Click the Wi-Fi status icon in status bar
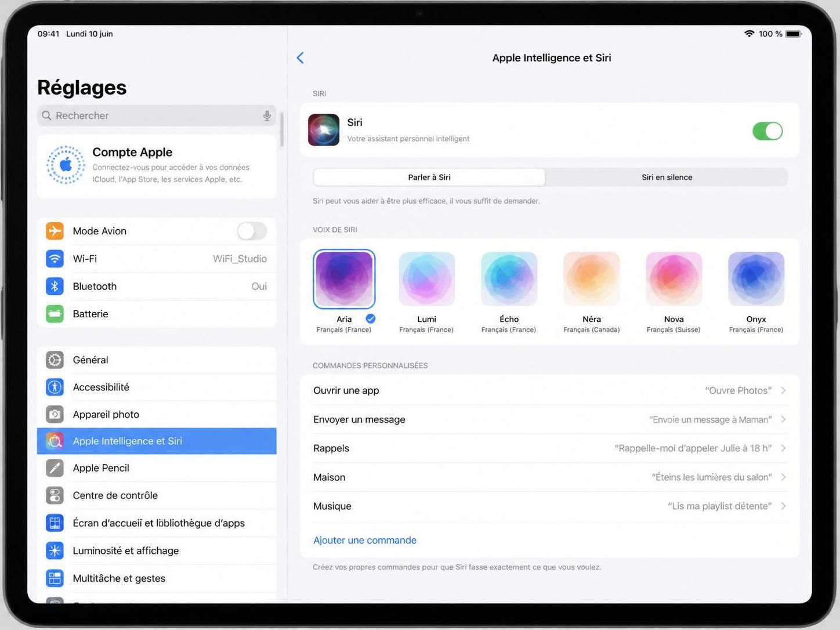The width and height of the screenshot is (840, 630). click(x=750, y=34)
